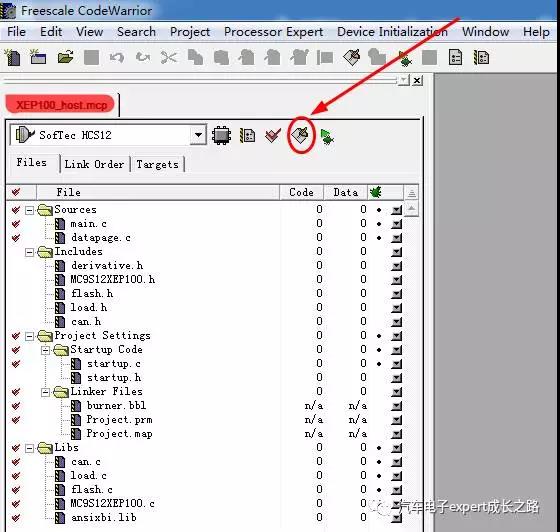Open the Edit menu
Viewport: 560px width, 532px height.
[51, 32]
